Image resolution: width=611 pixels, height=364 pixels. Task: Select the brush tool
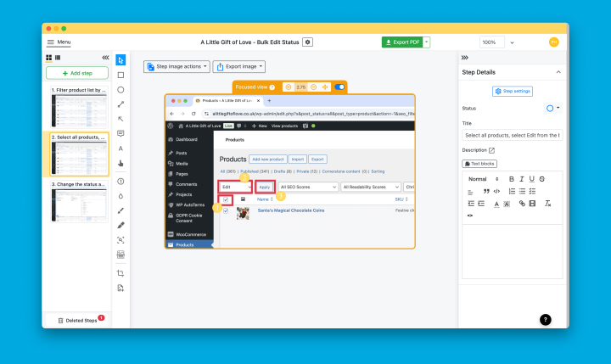121,210
